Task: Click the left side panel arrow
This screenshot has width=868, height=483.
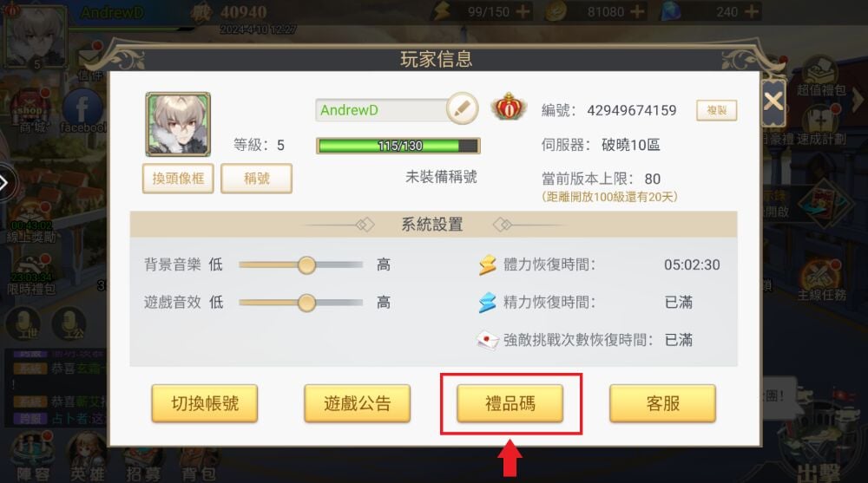Action: pos(5,183)
